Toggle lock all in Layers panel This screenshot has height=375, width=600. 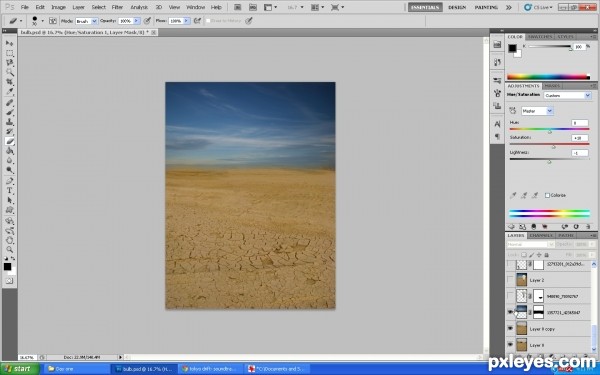[546, 255]
